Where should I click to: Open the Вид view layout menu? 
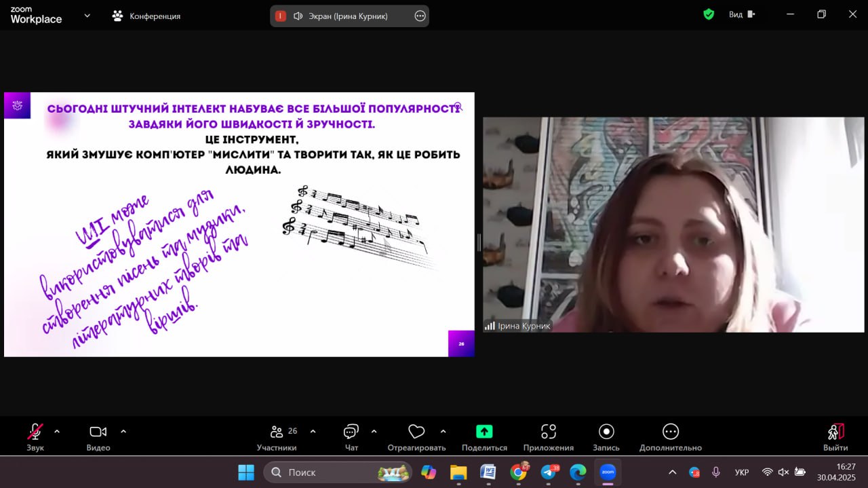pos(742,14)
